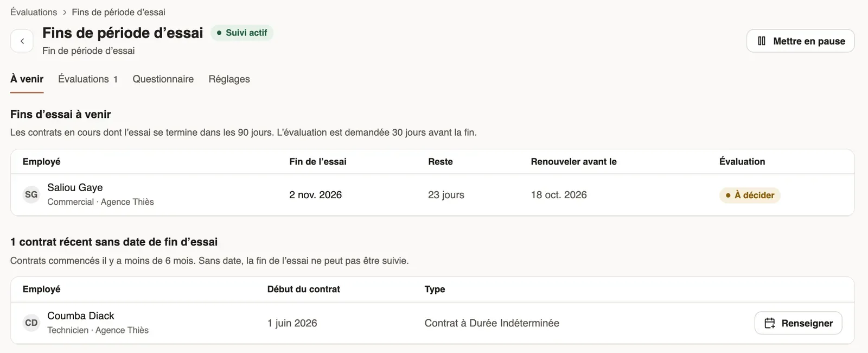Viewport: 868px width, 353px height.
Task: Click Renseigner for Coumba Diack
Action: [x=798, y=323]
